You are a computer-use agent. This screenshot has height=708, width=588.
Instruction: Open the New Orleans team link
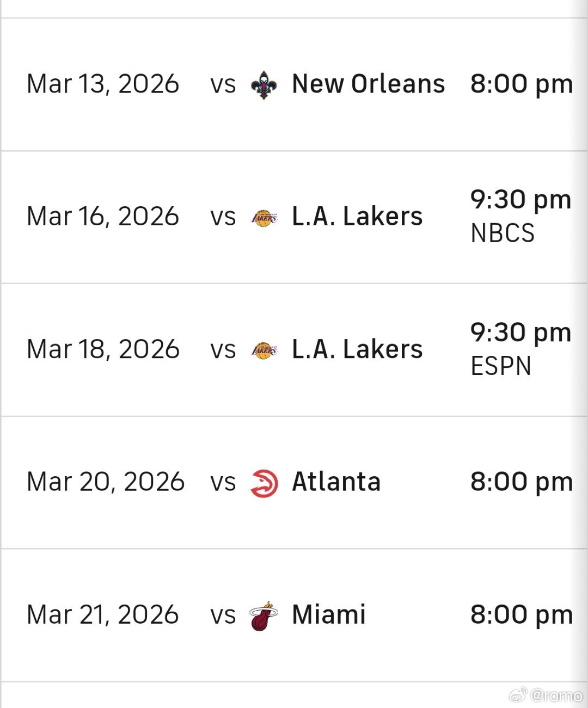(x=368, y=84)
